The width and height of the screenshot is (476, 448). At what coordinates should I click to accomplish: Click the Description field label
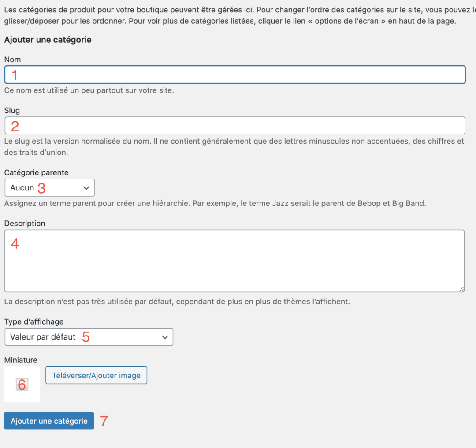tap(25, 224)
